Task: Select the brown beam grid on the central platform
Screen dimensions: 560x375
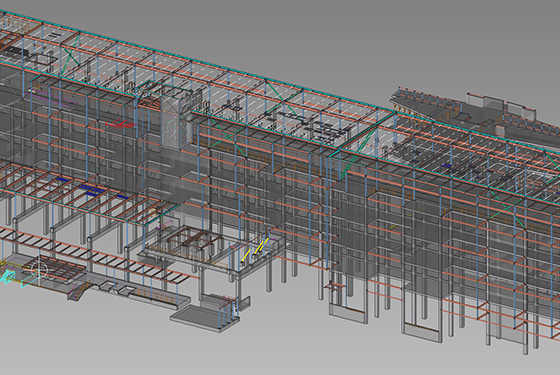Action: (x=194, y=239)
